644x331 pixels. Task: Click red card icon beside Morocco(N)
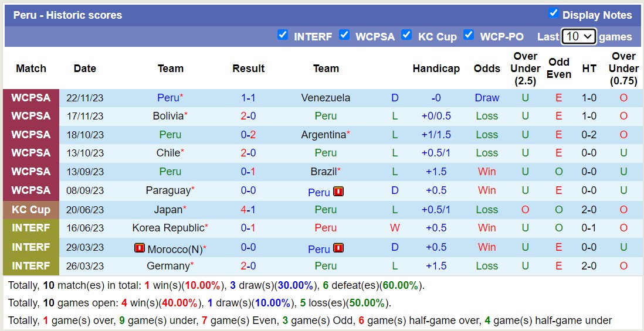click(139, 248)
